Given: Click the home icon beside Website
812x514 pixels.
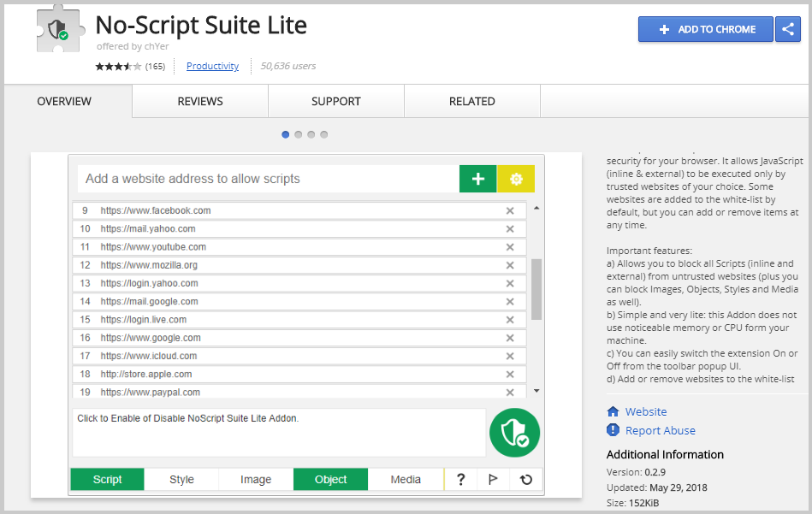Looking at the screenshot, I should [x=613, y=411].
